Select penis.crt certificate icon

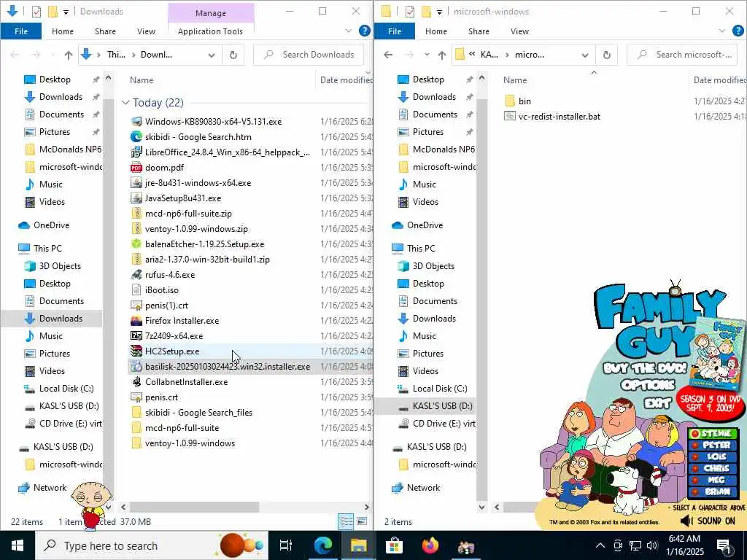pos(136,397)
